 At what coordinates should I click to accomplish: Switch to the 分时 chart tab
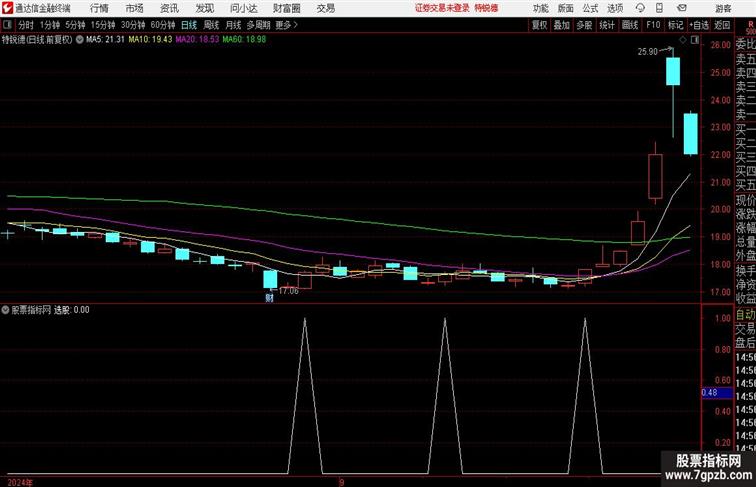[x=26, y=25]
